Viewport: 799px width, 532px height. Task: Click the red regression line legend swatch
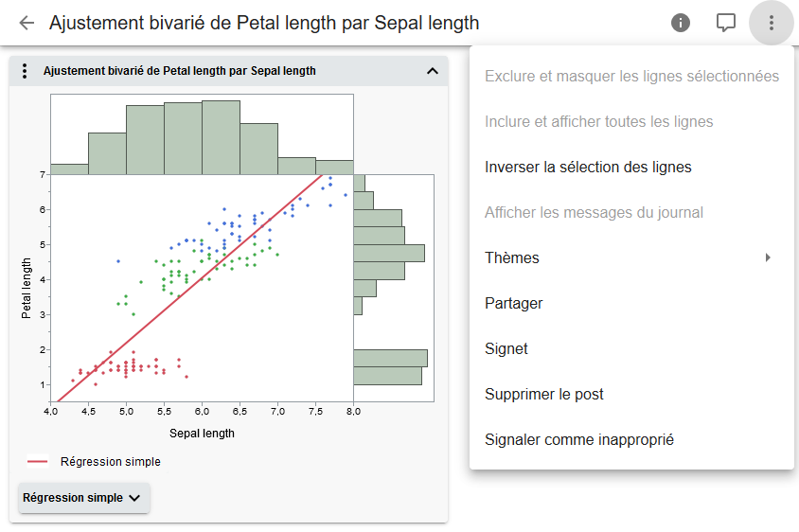tap(38, 462)
